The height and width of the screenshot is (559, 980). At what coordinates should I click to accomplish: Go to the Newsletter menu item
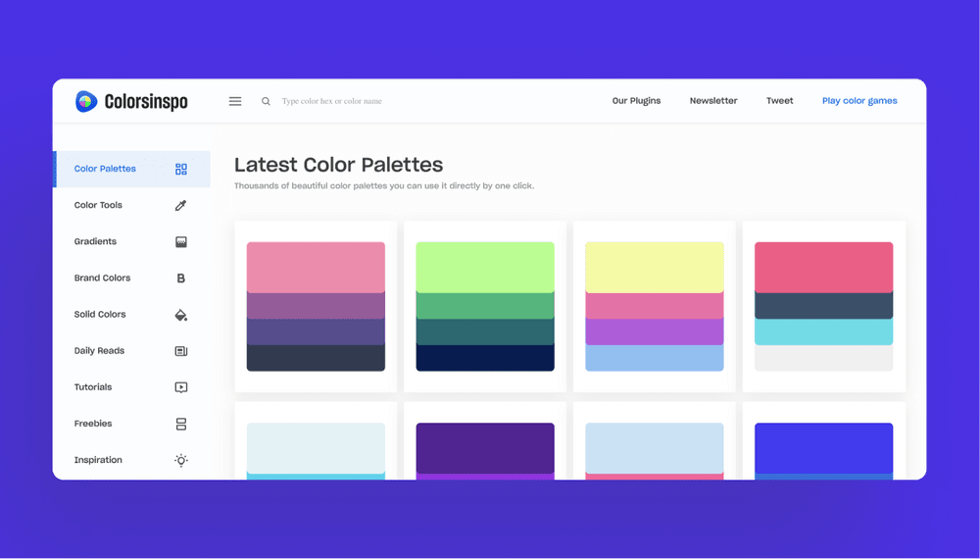[x=713, y=101]
